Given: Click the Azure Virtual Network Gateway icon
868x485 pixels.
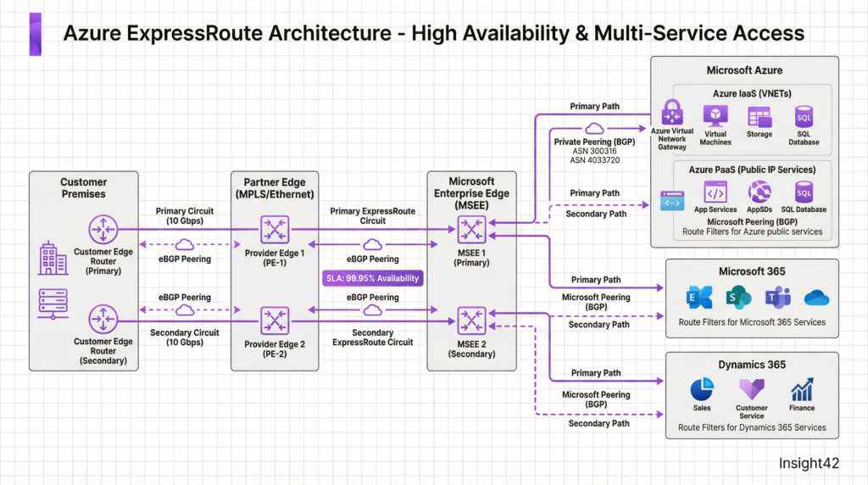Looking at the screenshot, I should click(x=672, y=112).
